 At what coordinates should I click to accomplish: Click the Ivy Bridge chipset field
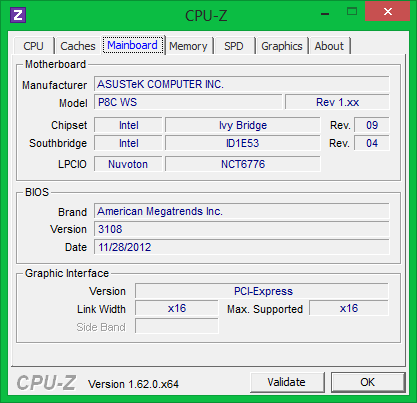point(243,125)
